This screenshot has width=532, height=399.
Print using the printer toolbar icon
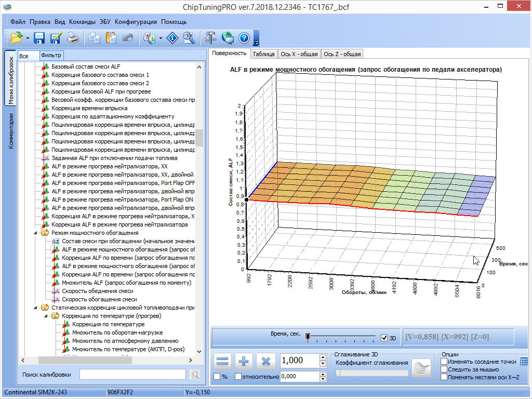coord(73,37)
